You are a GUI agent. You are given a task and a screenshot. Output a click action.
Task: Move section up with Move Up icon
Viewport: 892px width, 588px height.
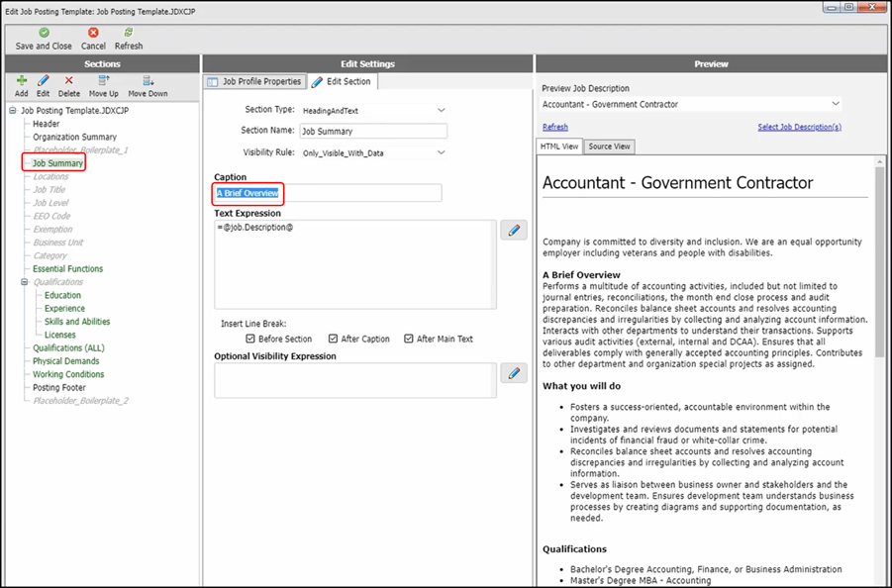pos(104,80)
